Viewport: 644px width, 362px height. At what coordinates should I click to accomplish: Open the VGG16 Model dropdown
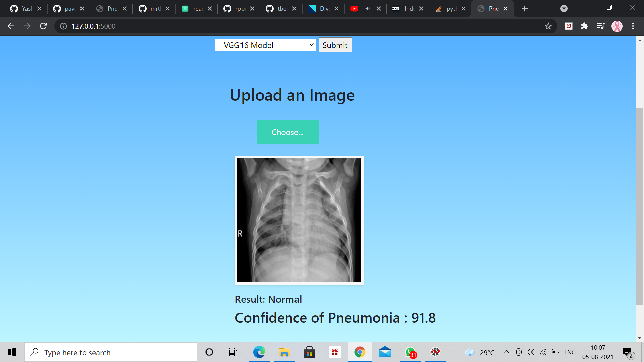coord(265,45)
